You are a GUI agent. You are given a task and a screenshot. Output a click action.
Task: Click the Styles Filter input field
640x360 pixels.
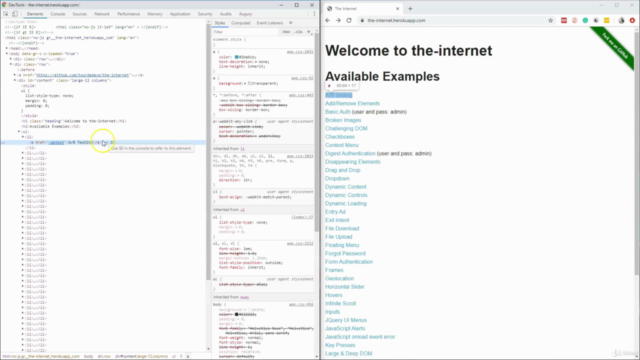coord(246,32)
